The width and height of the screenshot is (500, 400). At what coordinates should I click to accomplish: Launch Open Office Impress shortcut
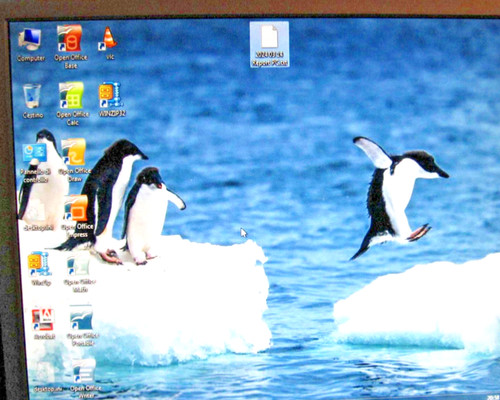[x=77, y=216]
